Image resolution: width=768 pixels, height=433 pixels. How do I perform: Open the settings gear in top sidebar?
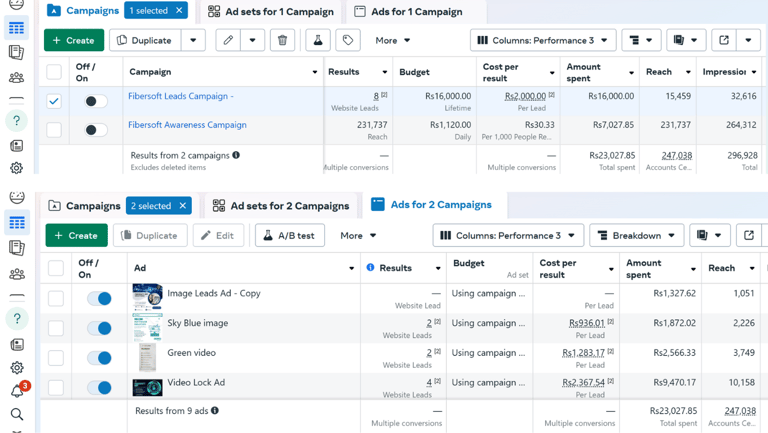pyautogui.click(x=17, y=168)
